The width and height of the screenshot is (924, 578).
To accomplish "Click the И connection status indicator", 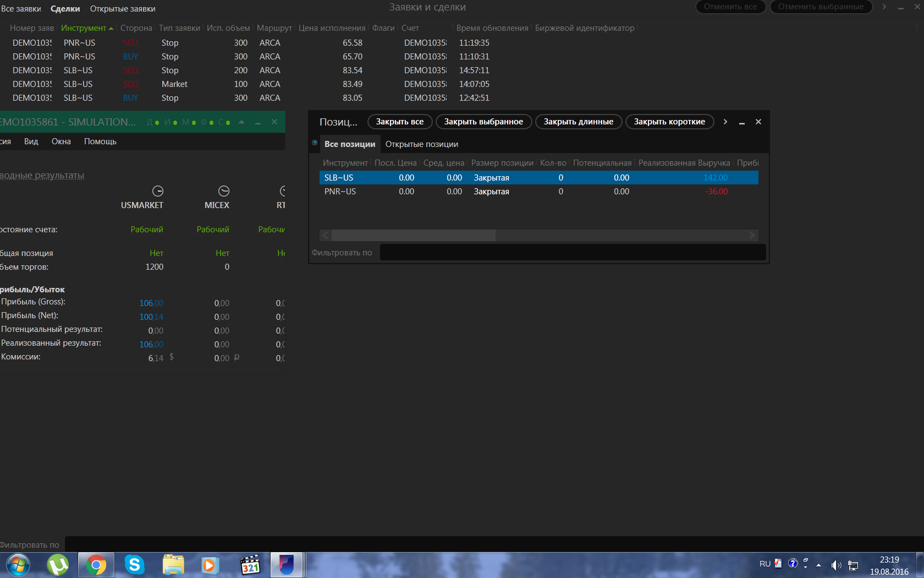I will [171, 122].
